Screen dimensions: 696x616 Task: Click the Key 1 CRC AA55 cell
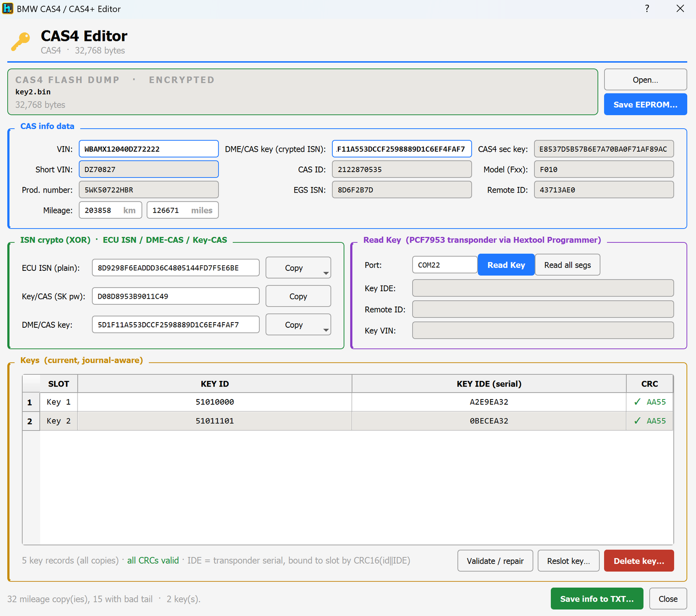coord(649,402)
